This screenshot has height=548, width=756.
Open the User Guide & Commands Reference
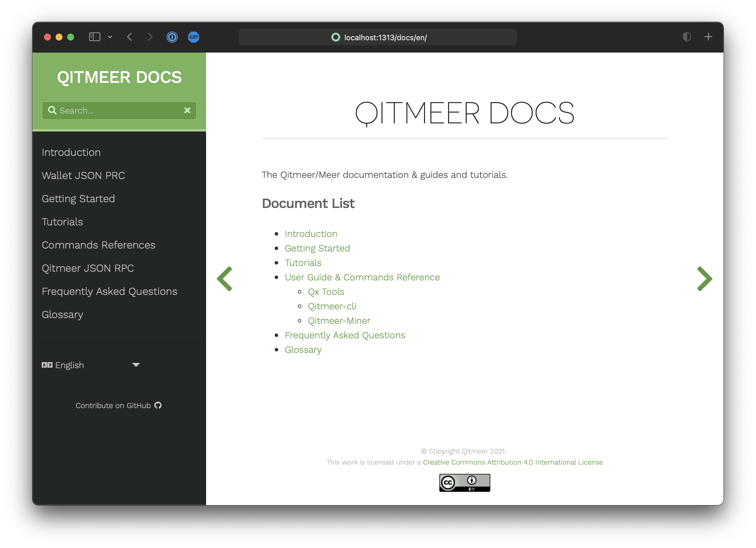(362, 277)
